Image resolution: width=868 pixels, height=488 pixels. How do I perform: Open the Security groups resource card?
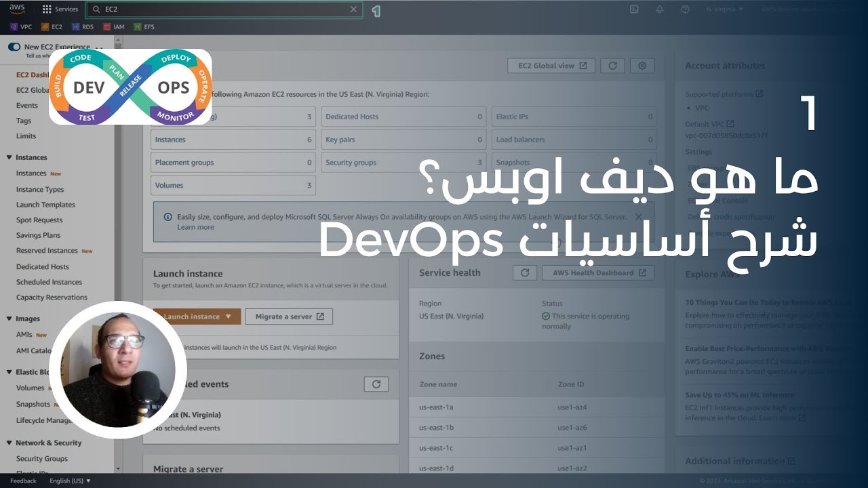pos(403,163)
